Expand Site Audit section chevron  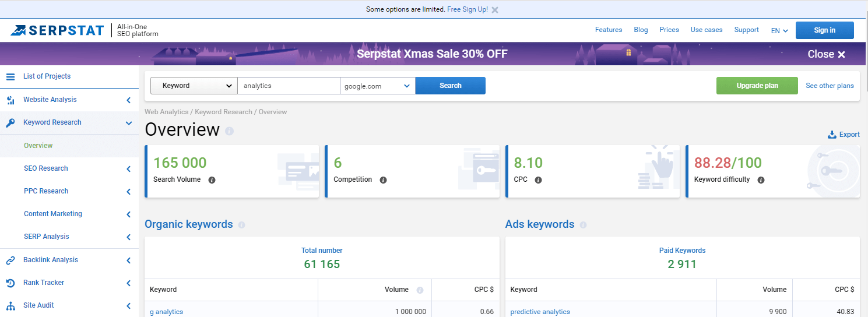coord(128,306)
